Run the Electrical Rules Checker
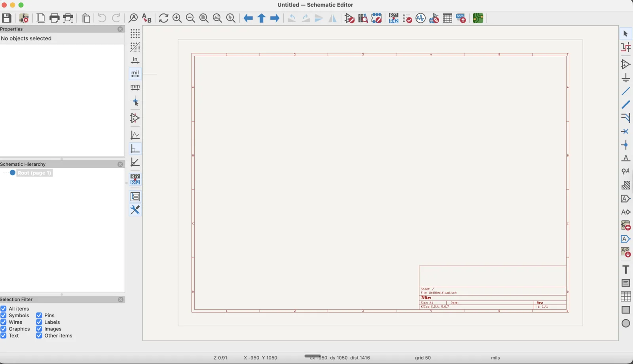Viewport: 633px width, 364px height. (x=407, y=18)
